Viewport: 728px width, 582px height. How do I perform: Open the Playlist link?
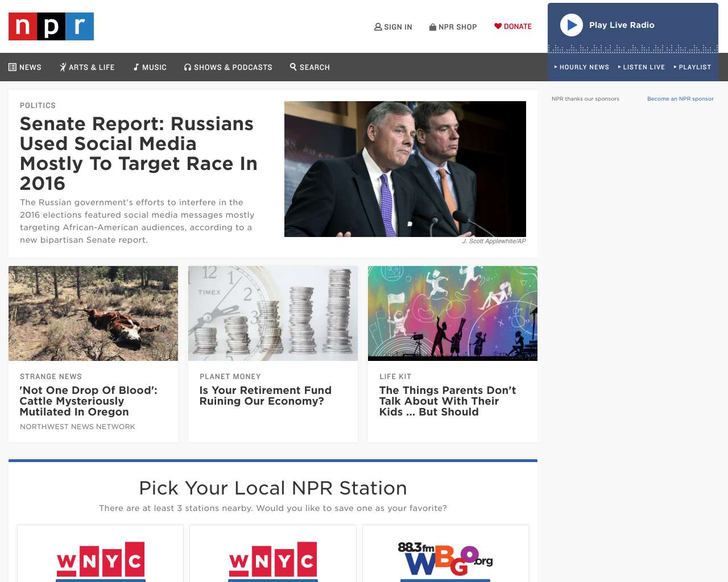692,67
